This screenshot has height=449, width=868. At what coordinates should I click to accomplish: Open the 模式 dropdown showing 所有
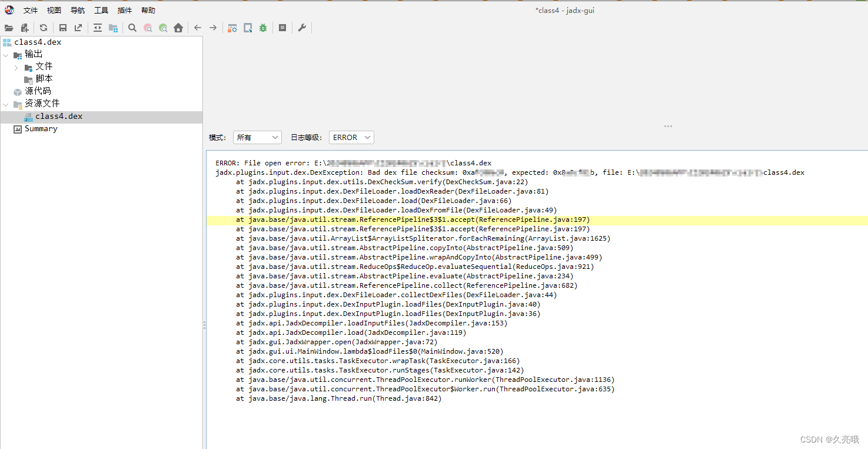click(x=257, y=137)
